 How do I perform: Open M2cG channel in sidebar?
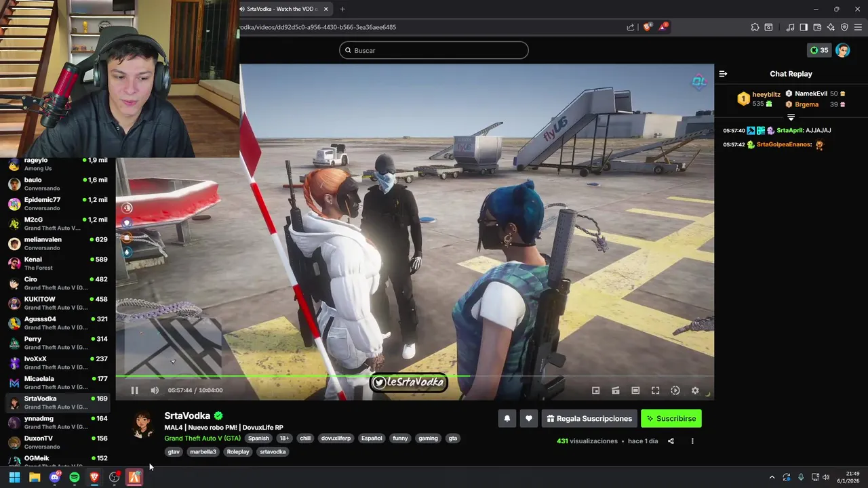58,224
